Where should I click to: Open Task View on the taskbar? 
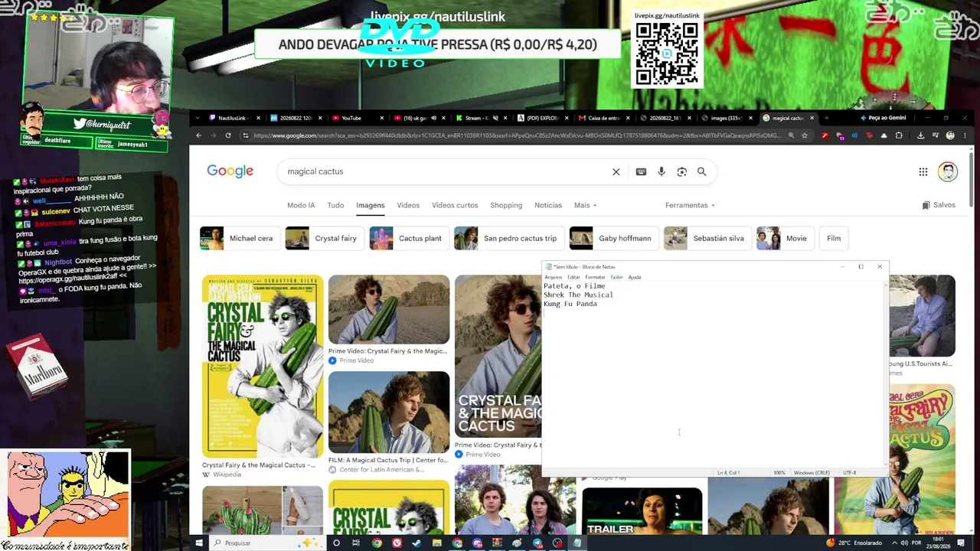pos(356,543)
